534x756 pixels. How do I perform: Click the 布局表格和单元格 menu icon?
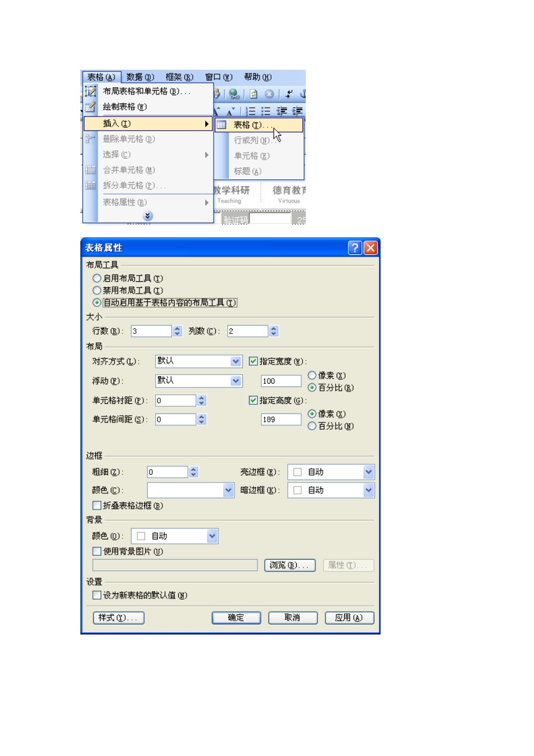click(x=90, y=91)
